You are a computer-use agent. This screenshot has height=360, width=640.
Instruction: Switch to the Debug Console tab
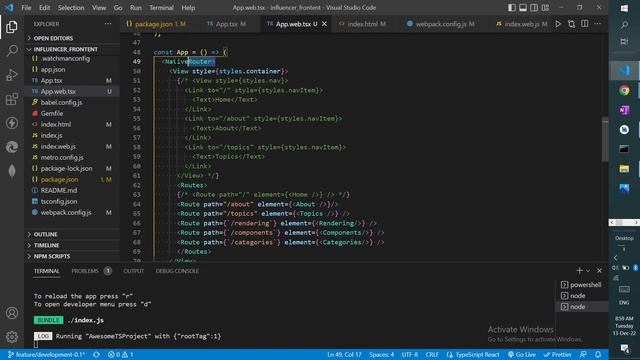point(177,271)
